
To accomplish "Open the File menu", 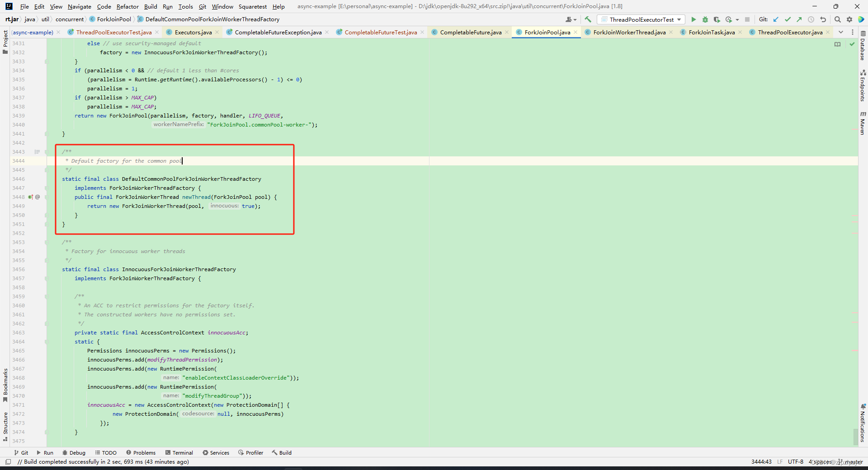I will tap(24, 6).
